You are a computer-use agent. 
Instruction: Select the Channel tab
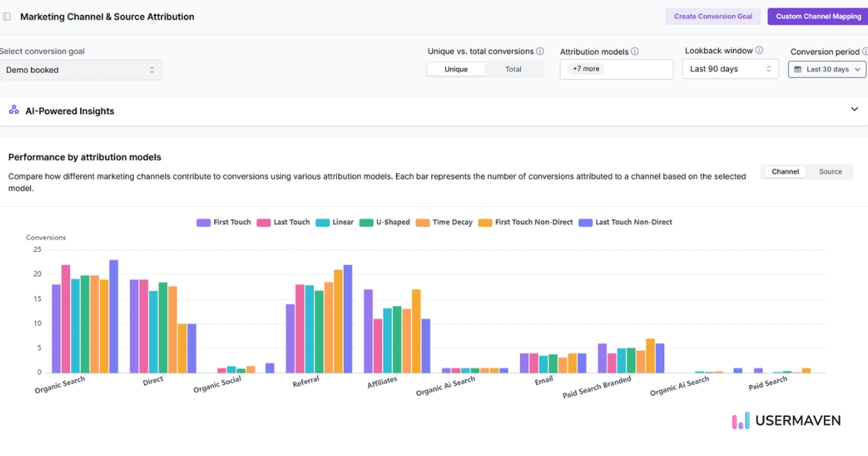785,172
